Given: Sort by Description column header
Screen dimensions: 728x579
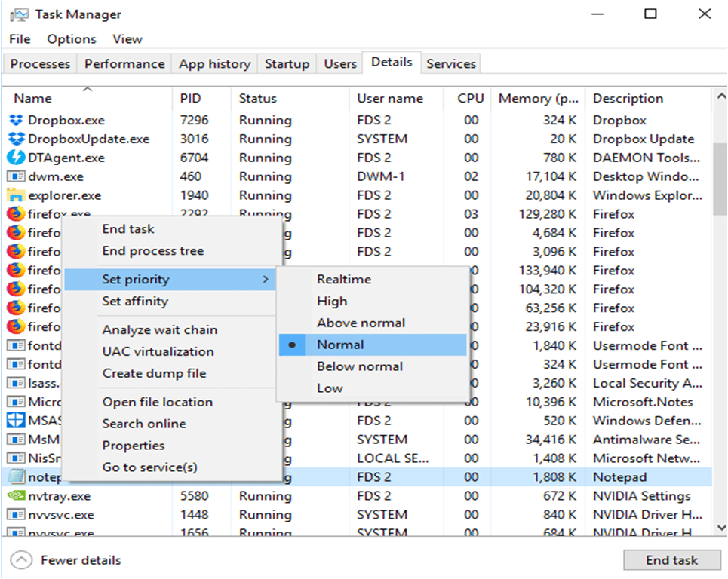Looking at the screenshot, I should pyautogui.click(x=648, y=98).
